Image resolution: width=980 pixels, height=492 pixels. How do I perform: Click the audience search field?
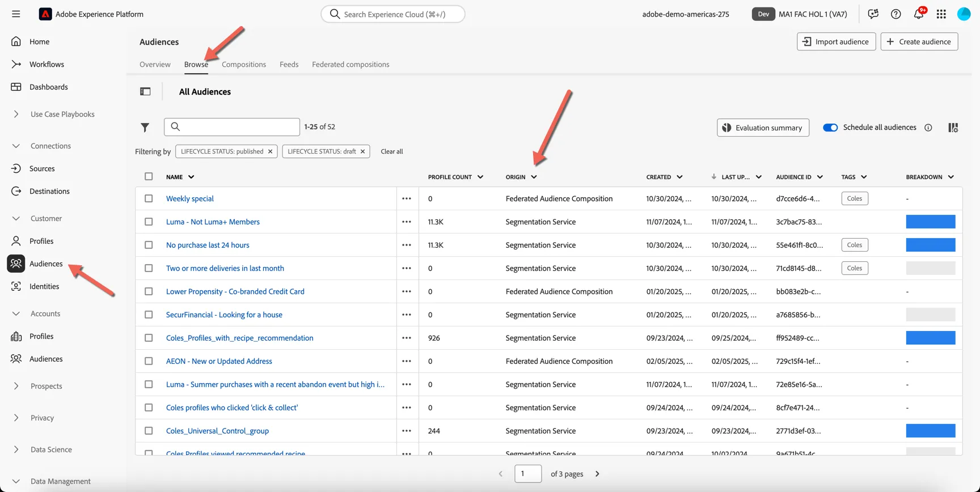coord(232,127)
